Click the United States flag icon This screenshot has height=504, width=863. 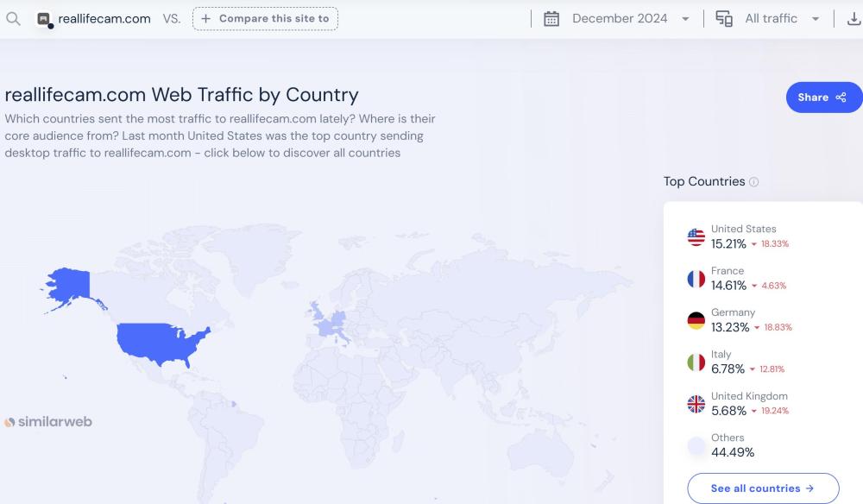[x=696, y=237]
